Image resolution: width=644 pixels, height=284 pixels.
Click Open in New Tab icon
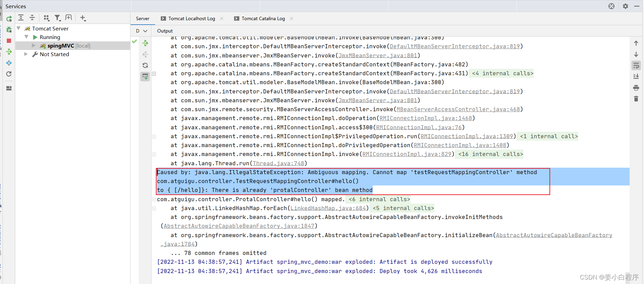click(x=69, y=18)
